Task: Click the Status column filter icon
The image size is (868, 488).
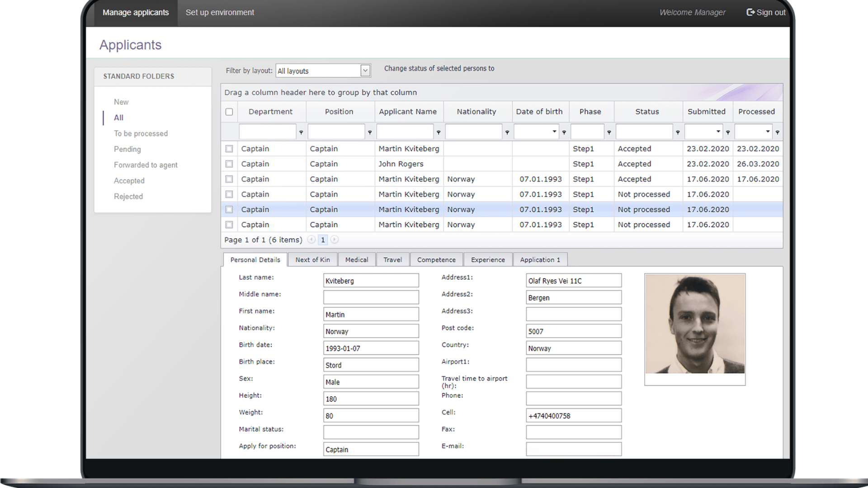Action: pos(678,132)
